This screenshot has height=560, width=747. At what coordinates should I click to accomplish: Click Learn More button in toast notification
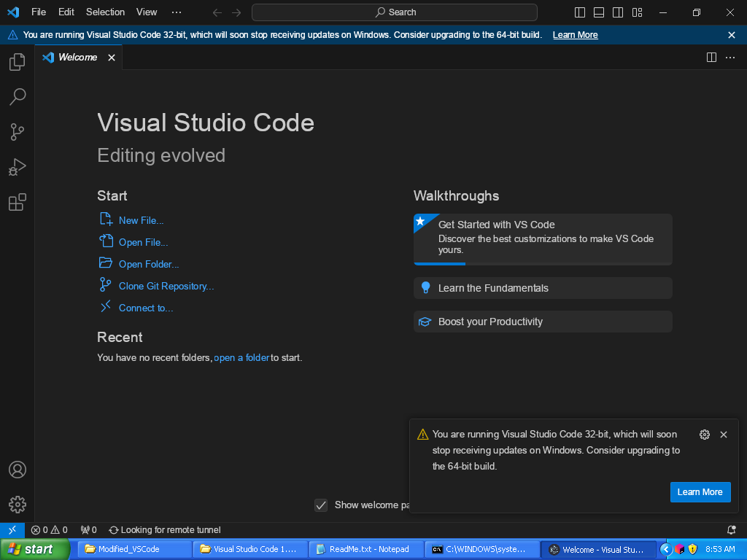700,492
